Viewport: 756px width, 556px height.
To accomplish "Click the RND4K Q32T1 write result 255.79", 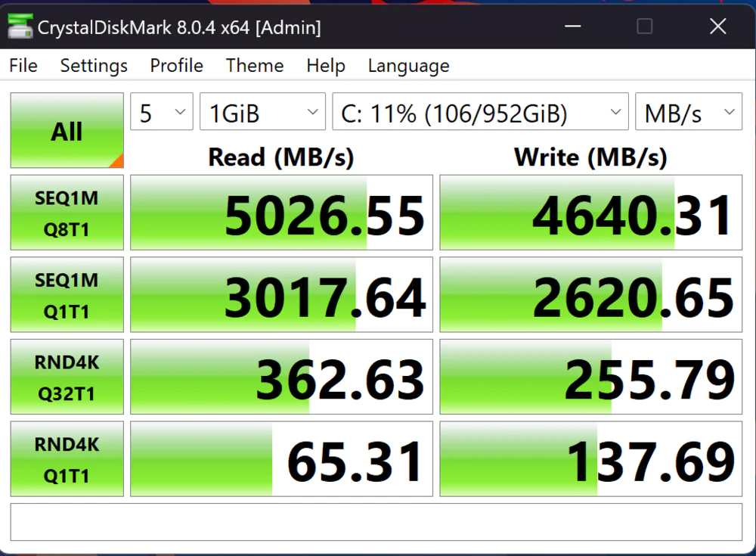I will tap(590, 377).
